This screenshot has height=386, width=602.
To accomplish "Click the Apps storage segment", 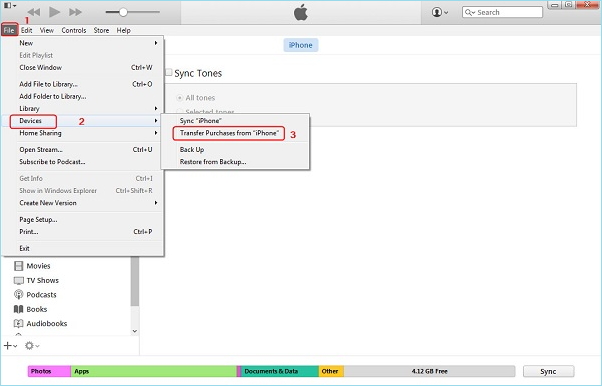I will click(x=154, y=371).
